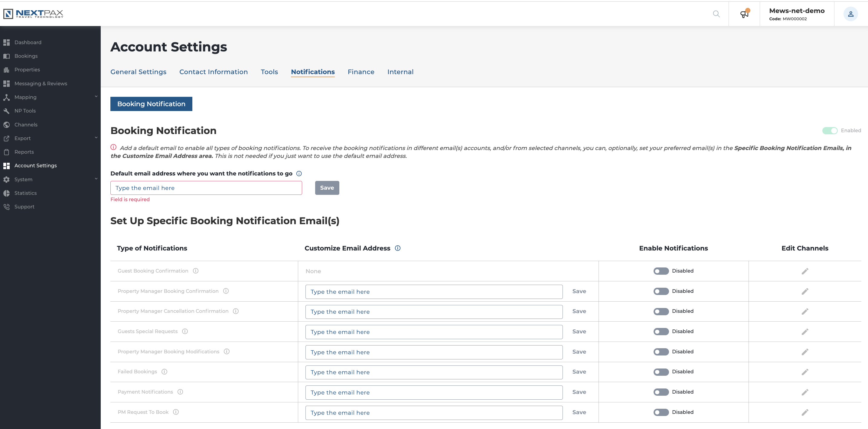Open the announcements megaphone icon
The width and height of the screenshot is (868, 429).
[x=744, y=14]
